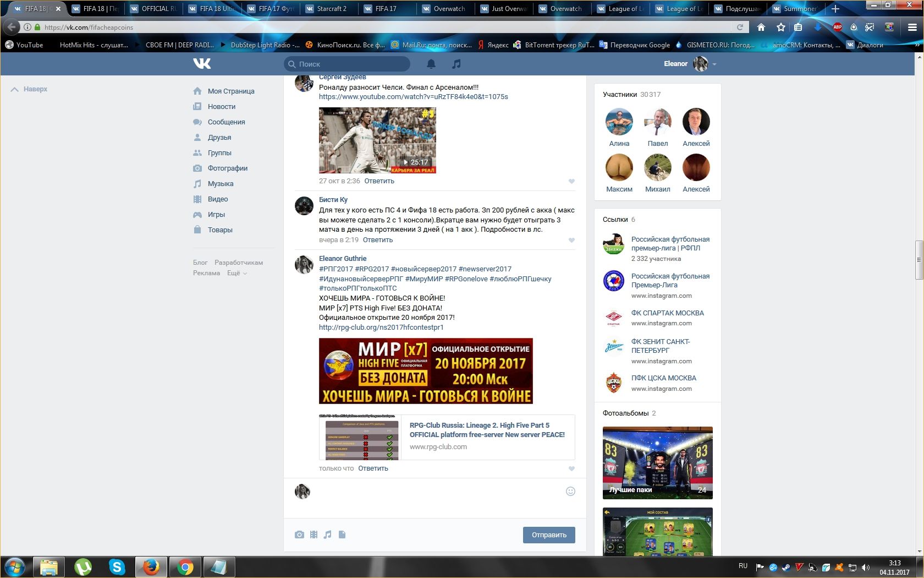Open Chrome from the taskbar
This screenshot has height=578, width=924.
point(185,567)
